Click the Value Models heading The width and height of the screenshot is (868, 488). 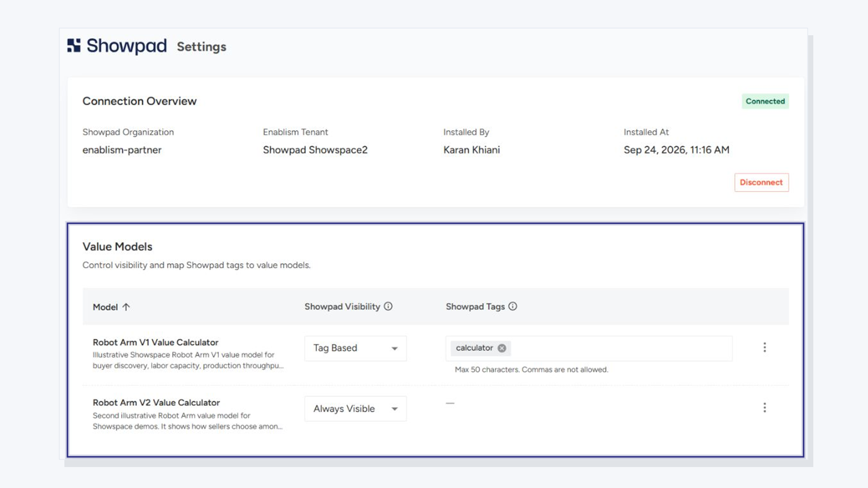click(x=118, y=246)
